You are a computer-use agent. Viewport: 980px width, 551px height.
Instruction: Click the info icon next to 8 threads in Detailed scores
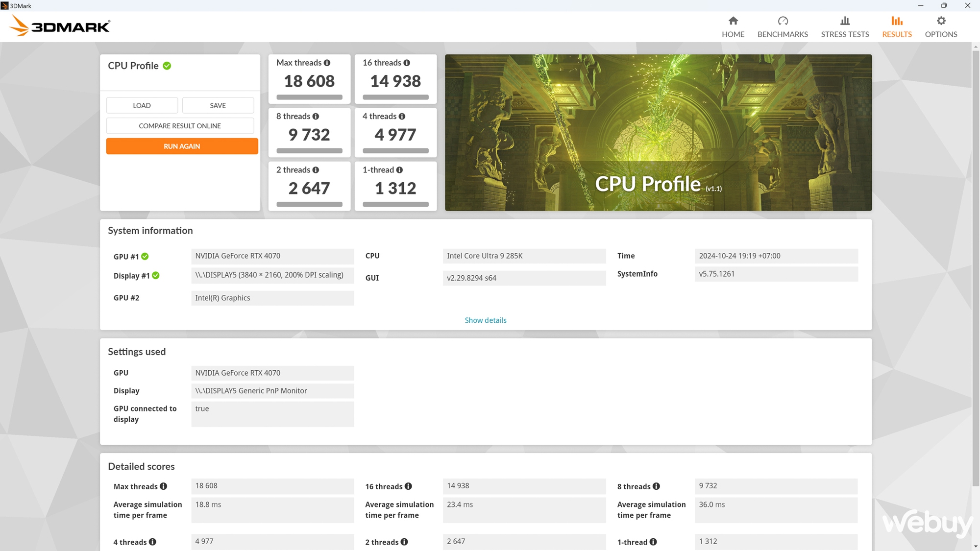(656, 486)
